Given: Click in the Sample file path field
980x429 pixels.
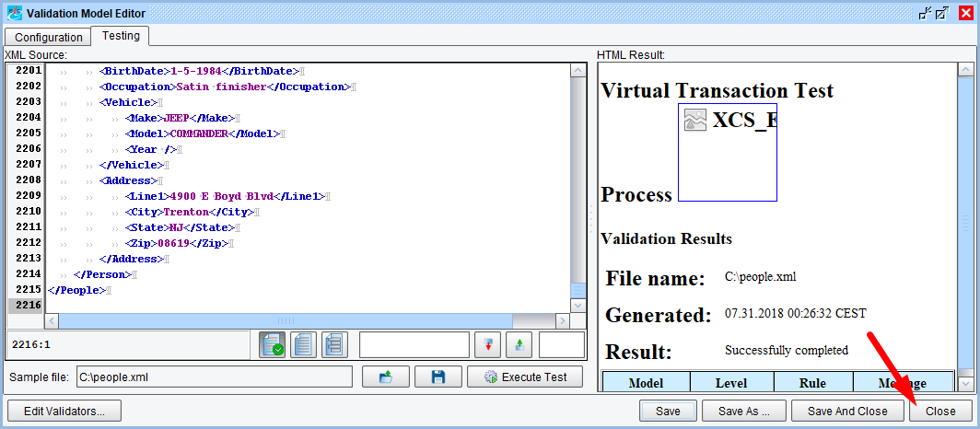Looking at the screenshot, I should click(x=214, y=377).
